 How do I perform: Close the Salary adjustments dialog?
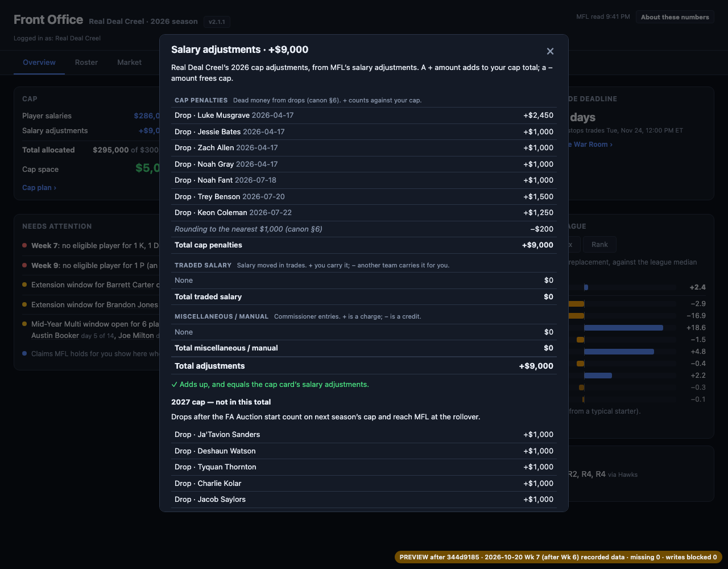tap(550, 51)
